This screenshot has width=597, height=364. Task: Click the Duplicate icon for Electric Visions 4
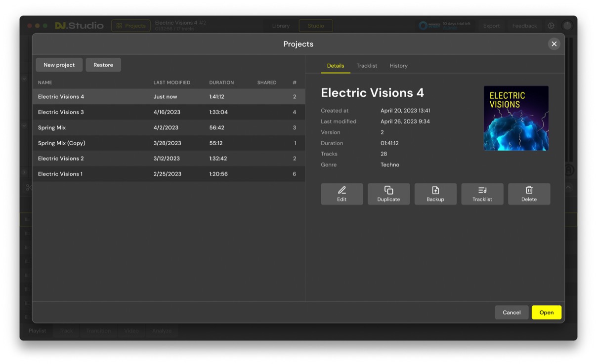click(388, 190)
